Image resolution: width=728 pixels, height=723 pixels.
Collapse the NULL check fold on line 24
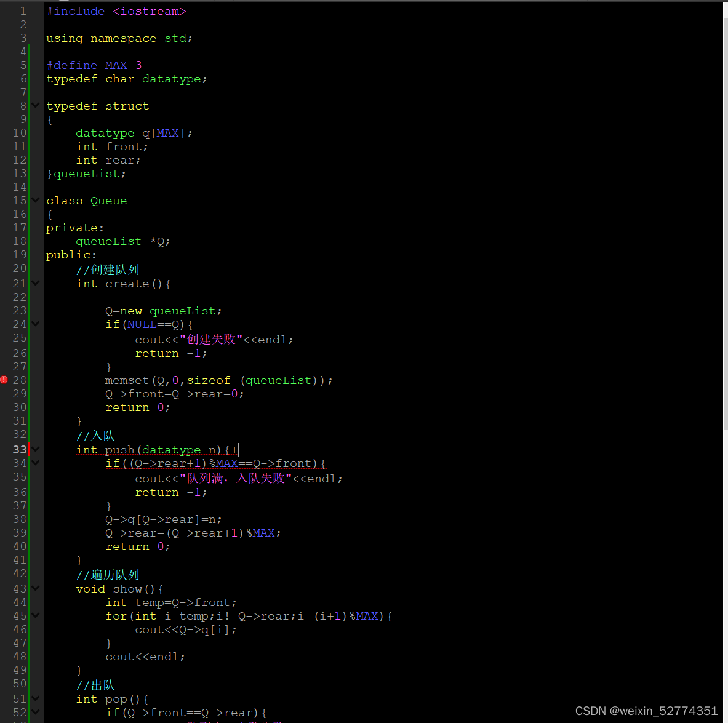[35, 323]
